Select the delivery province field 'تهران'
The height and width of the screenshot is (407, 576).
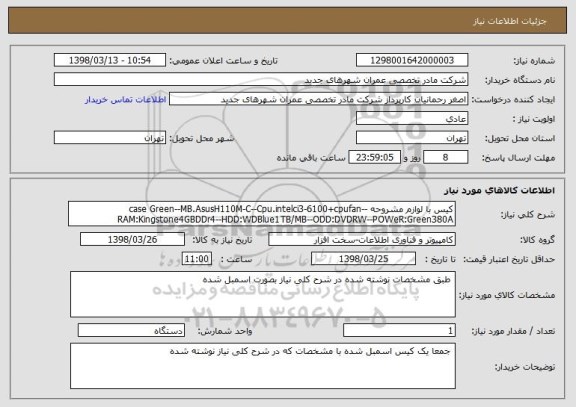click(x=412, y=138)
